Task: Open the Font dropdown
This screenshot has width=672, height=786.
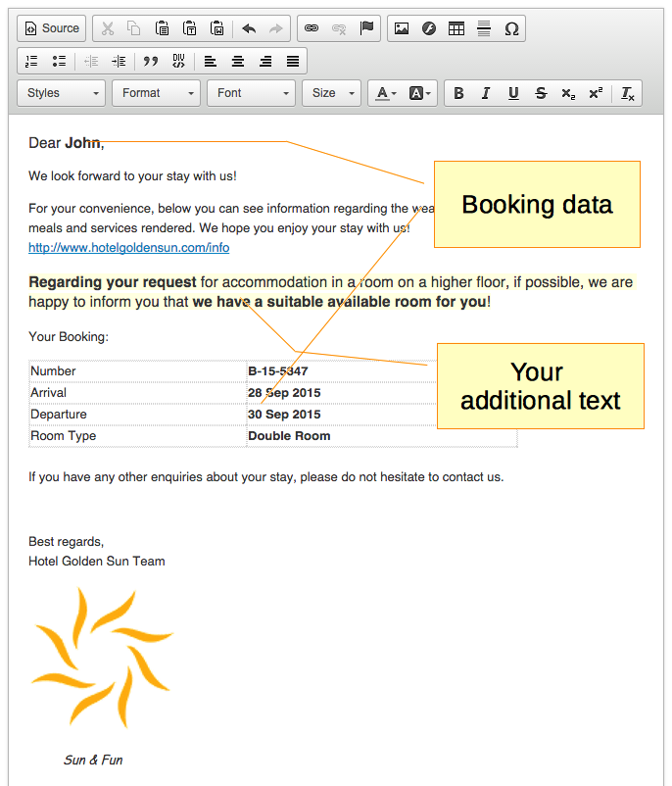Action: [x=251, y=93]
